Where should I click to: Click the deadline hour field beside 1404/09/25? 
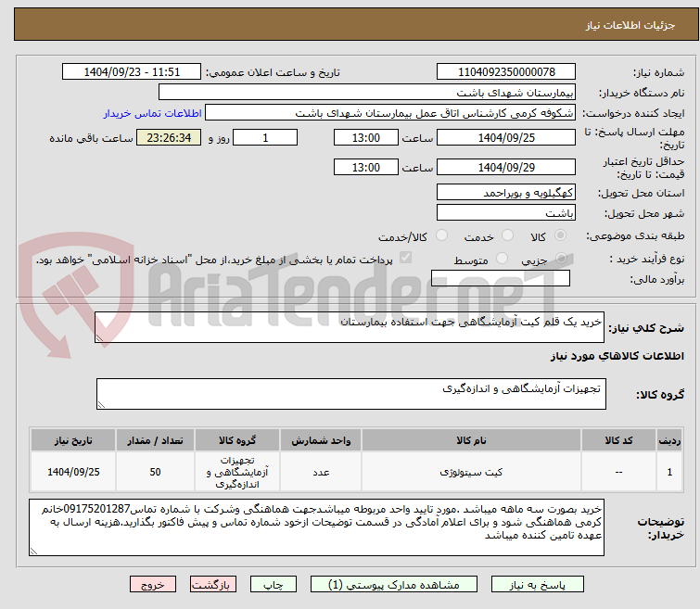tap(365, 137)
